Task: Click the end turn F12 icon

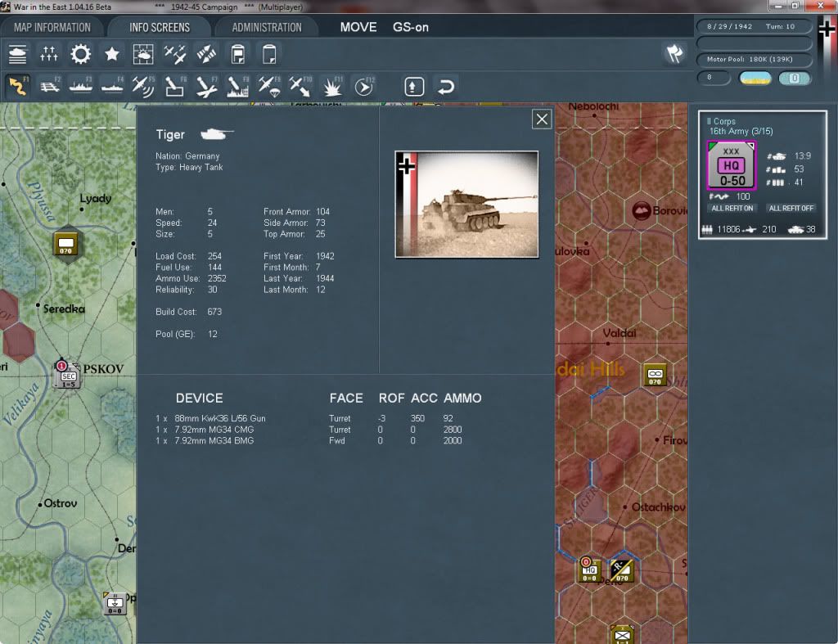Action: coord(364,87)
